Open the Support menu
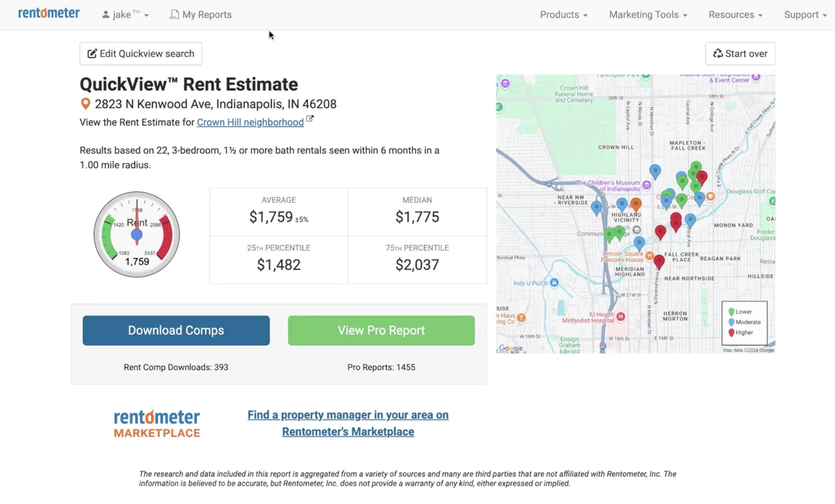 click(x=805, y=15)
